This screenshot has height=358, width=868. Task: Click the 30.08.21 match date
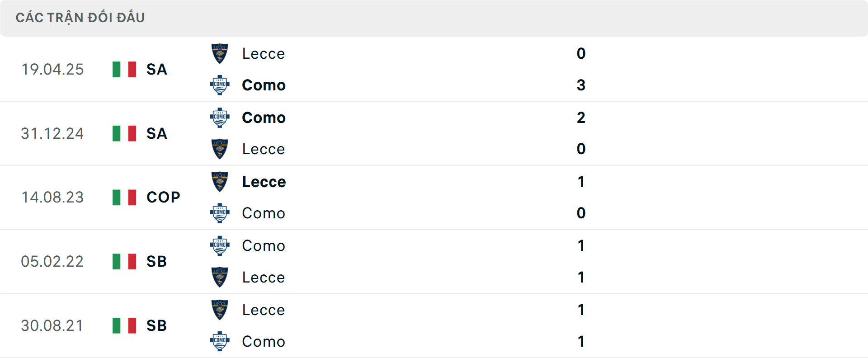(52, 325)
